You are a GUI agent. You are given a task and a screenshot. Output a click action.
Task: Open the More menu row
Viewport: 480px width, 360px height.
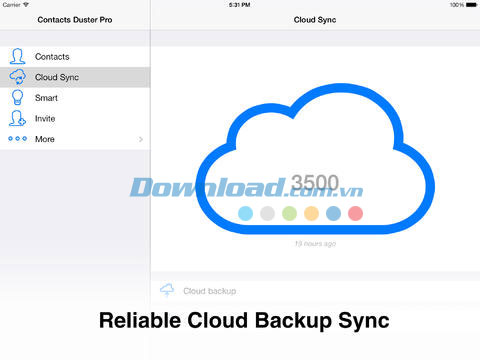point(75,139)
